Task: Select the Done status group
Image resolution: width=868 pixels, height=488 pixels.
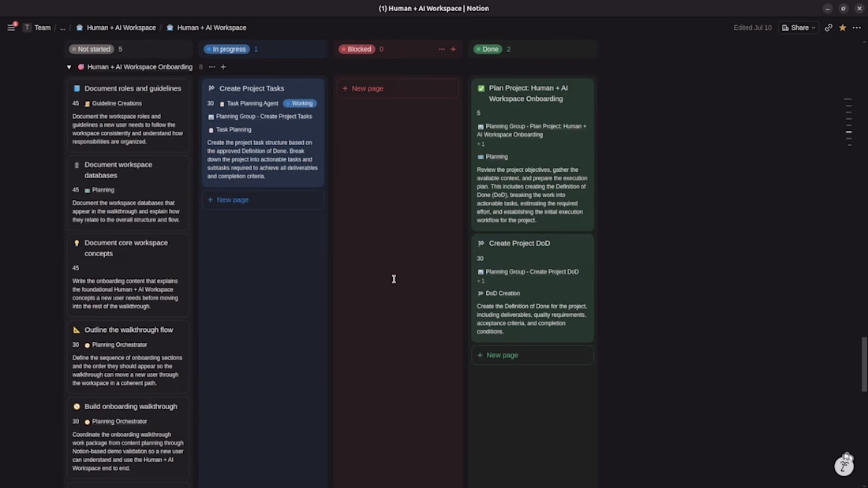Action: tap(488, 49)
